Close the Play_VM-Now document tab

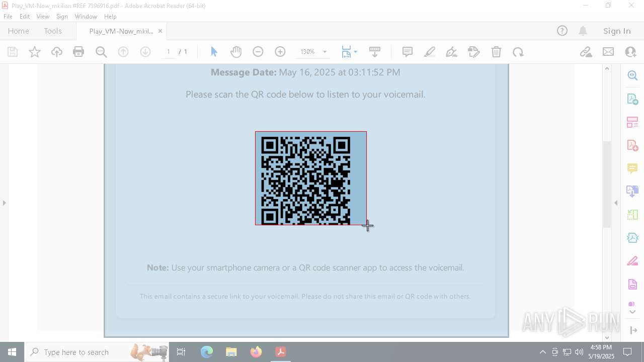click(x=160, y=31)
